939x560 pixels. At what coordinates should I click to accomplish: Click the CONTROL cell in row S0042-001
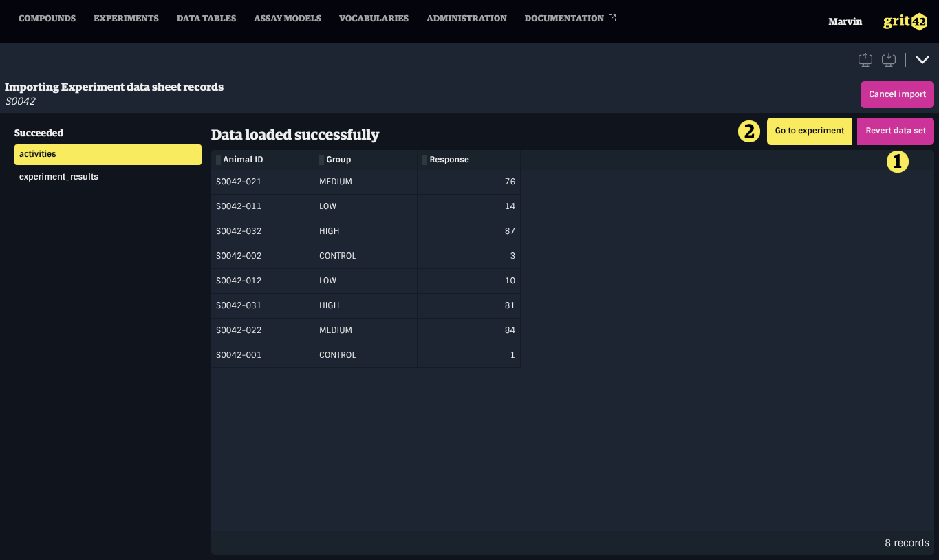click(366, 355)
